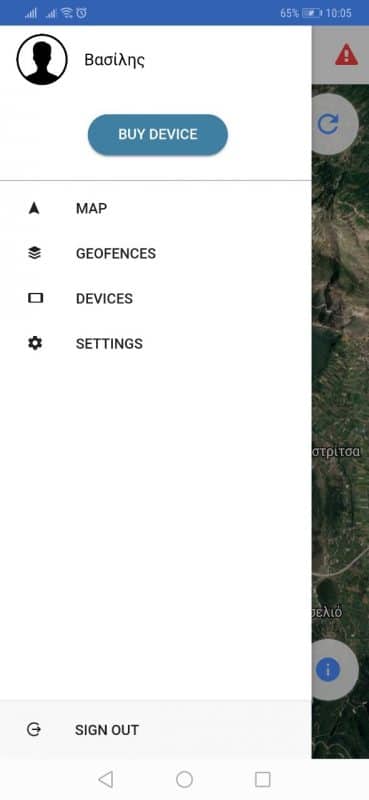369x800 pixels.
Task: Refresh the map with circular arrow button
Action: [x=328, y=124]
